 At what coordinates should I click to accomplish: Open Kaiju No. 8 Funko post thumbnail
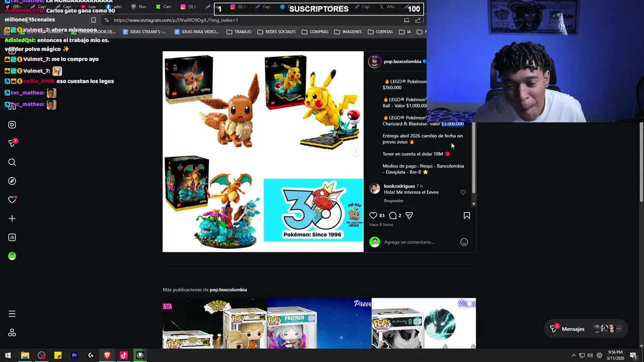coord(424,323)
